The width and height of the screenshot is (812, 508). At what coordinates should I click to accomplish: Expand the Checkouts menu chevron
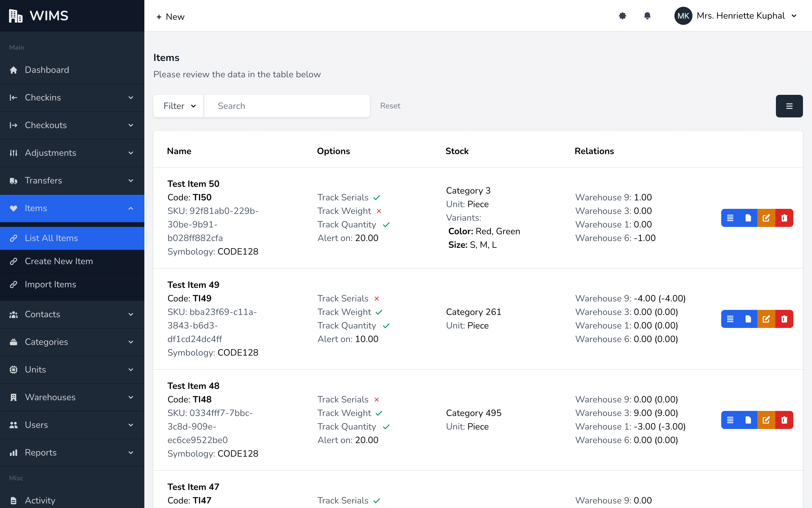pos(131,125)
